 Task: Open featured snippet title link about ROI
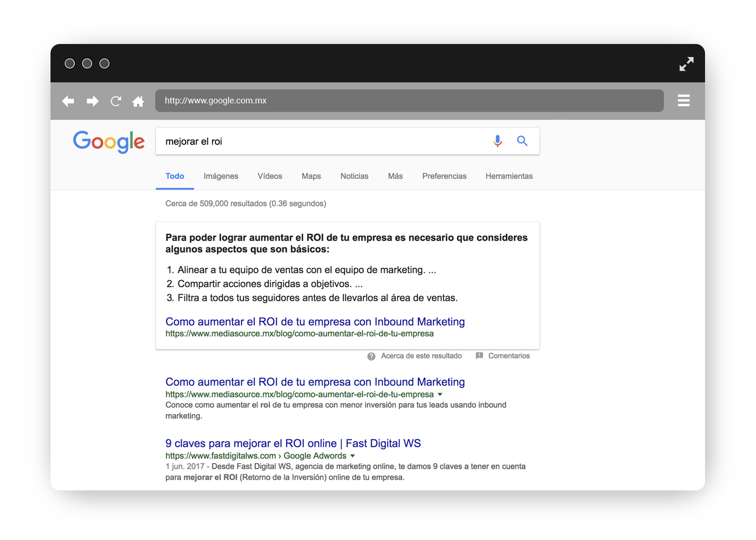(x=315, y=322)
